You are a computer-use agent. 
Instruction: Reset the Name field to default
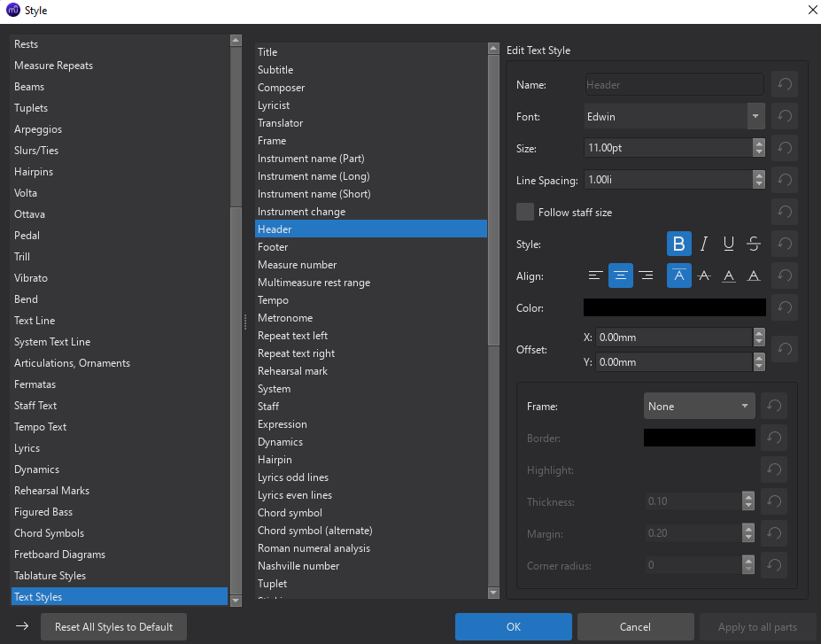(784, 84)
